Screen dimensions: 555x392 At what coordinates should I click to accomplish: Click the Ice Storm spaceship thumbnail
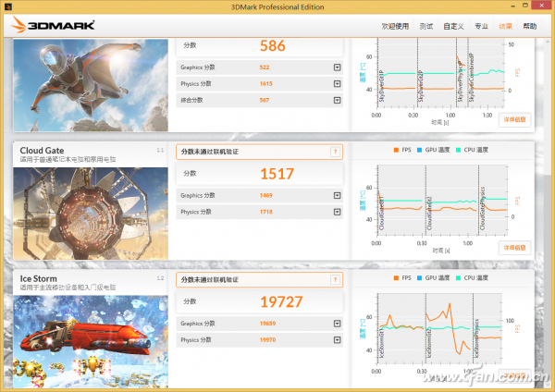pyautogui.click(x=91, y=341)
